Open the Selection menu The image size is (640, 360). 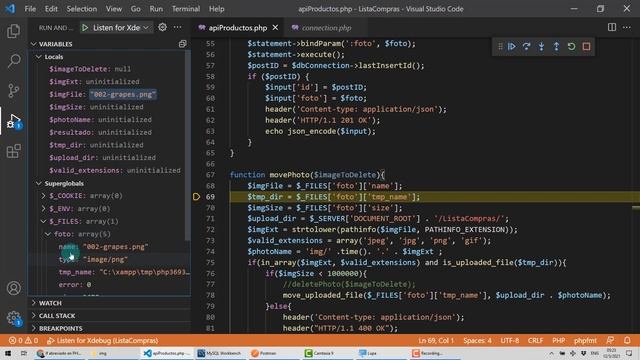[x=82, y=9]
